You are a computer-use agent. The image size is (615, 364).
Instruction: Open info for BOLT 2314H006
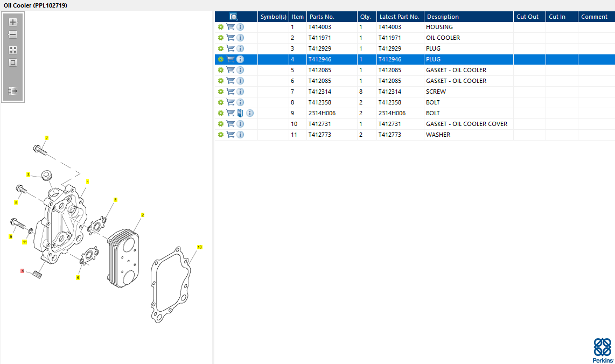click(x=250, y=113)
